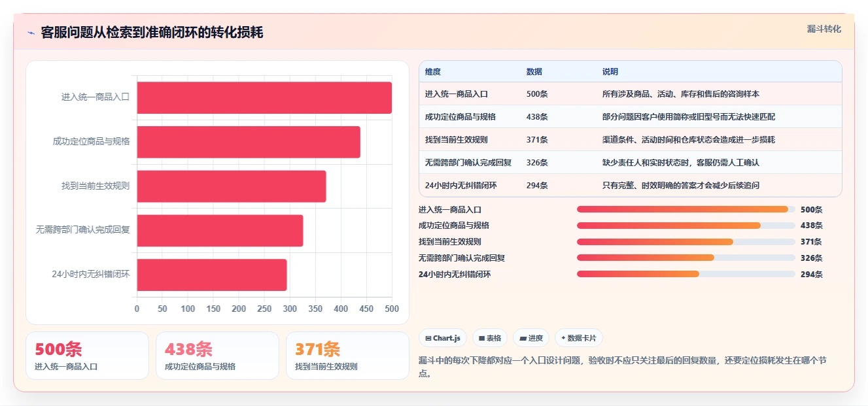Click description 渠道条件、活动时间和仓库状态会造成进一步损耗
Viewport: 868px width, 406px height.
click(688, 140)
